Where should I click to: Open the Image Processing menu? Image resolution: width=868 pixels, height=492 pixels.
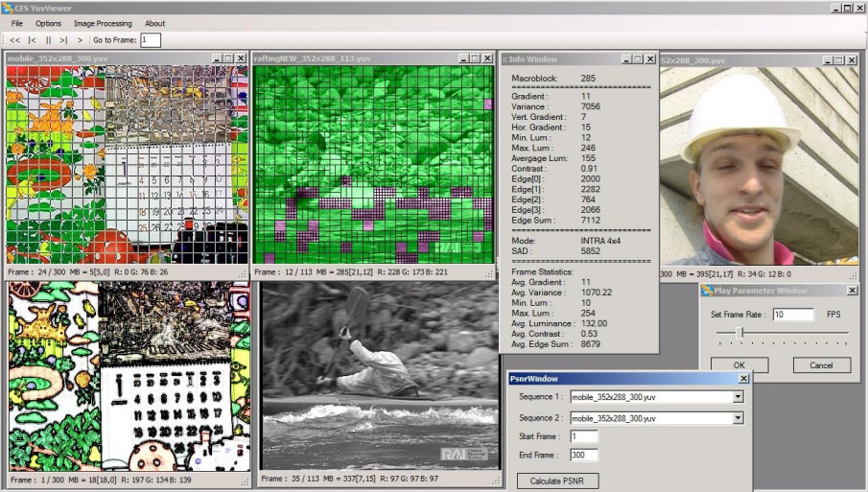pos(103,23)
